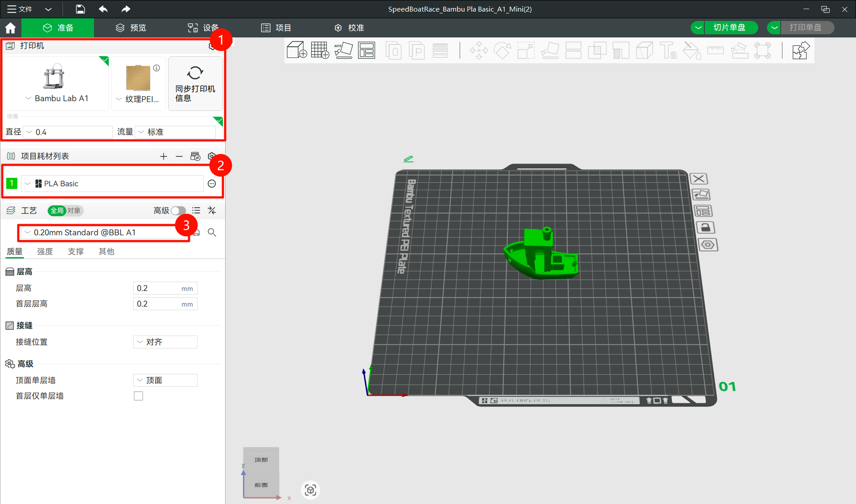
Task: Click the first layer height field
Action: coord(165,304)
